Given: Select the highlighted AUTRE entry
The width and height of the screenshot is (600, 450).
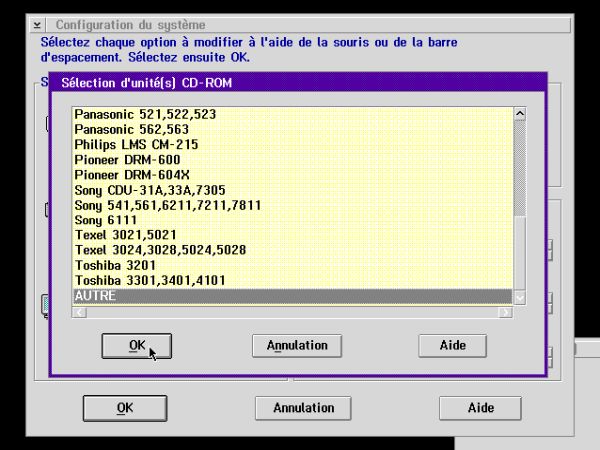Looking at the screenshot, I should (x=293, y=296).
